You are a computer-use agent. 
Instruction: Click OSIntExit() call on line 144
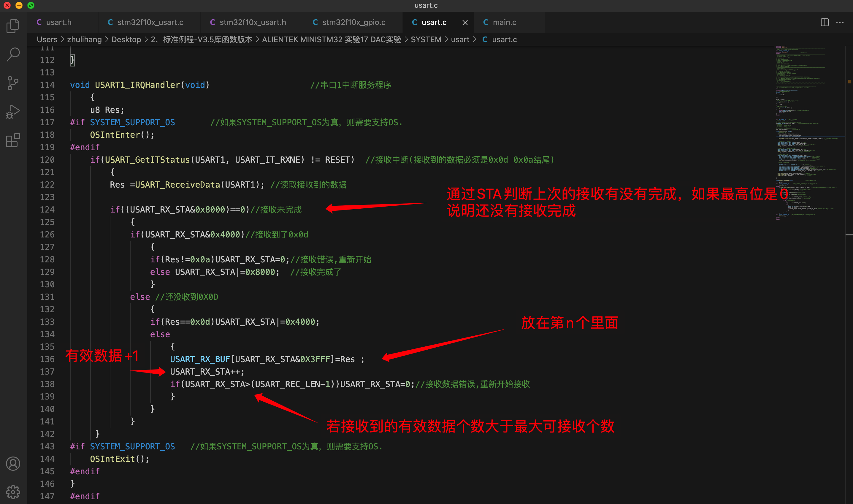click(120, 459)
